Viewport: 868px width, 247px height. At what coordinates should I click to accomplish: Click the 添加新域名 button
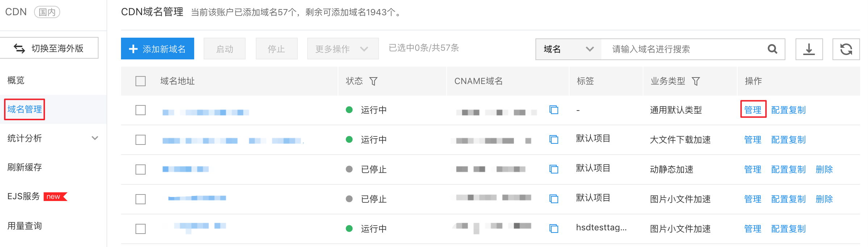[x=158, y=49]
